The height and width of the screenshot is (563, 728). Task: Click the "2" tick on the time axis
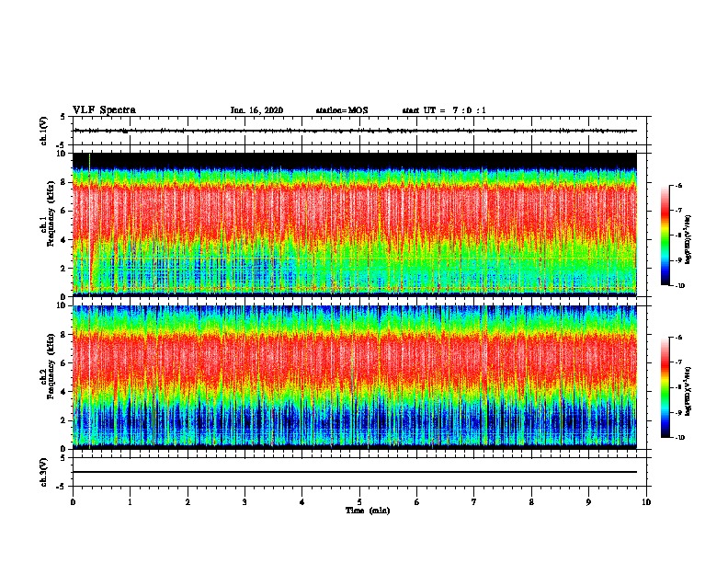188,502
